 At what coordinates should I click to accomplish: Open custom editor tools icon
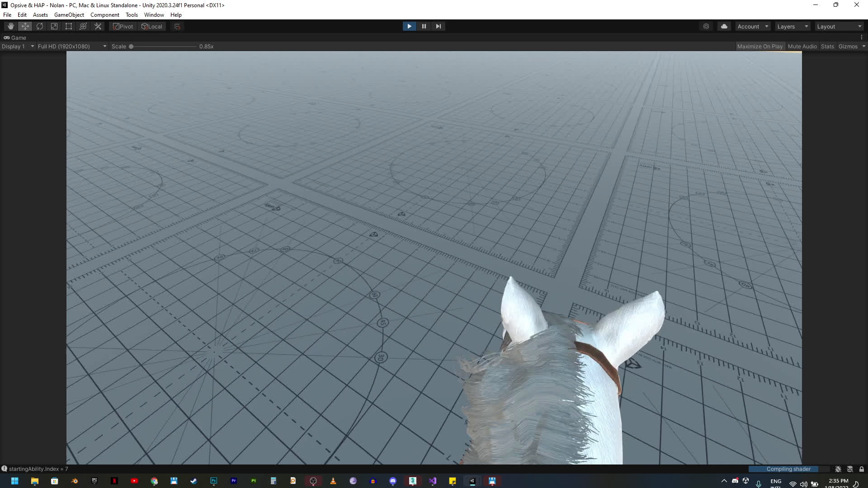click(98, 26)
